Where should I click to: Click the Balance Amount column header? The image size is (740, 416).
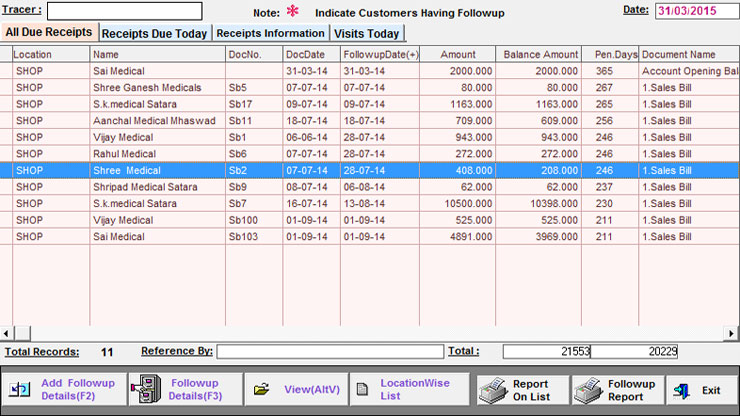(x=540, y=54)
